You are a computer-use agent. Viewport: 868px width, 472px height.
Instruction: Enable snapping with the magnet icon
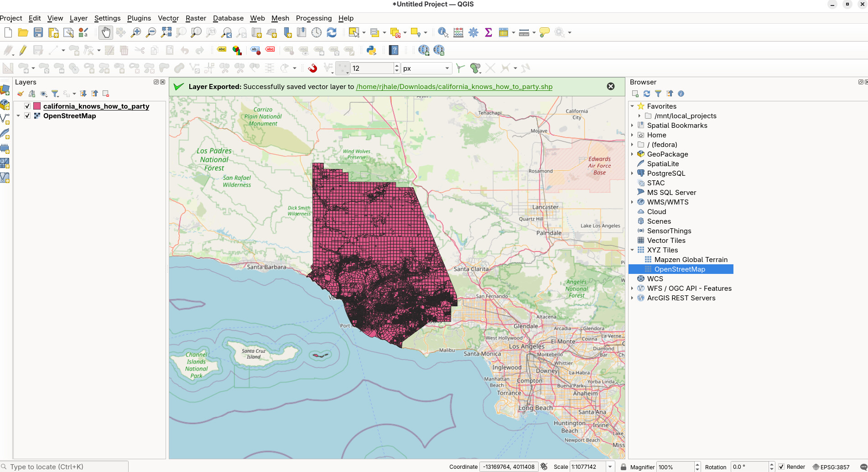(312, 68)
